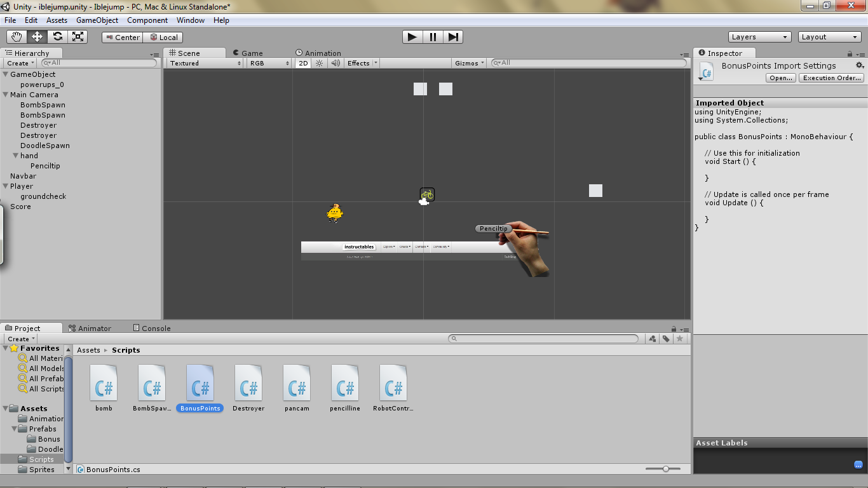Click the Open... button in Inspector

pos(780,78)
